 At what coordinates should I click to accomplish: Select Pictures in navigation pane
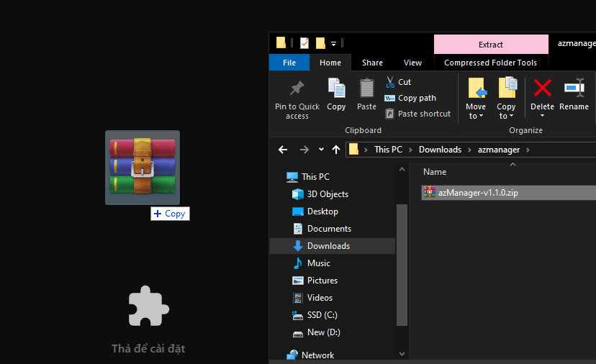(322, 281)
